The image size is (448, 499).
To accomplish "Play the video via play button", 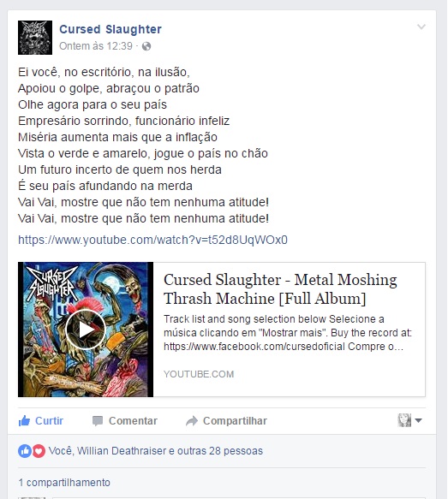I will [86, 330].
